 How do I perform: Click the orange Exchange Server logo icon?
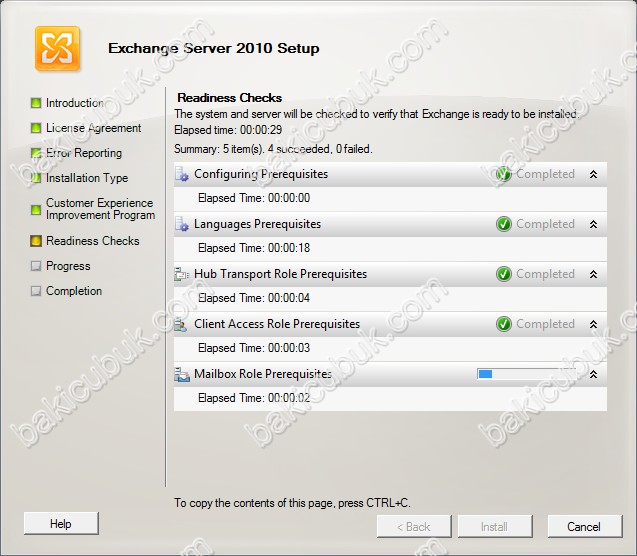coord(57,48)
